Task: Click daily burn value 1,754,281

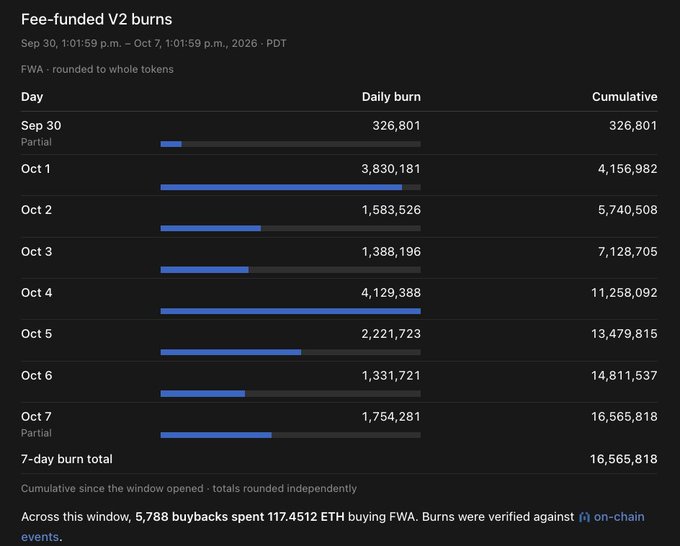Action: (391, 417)
